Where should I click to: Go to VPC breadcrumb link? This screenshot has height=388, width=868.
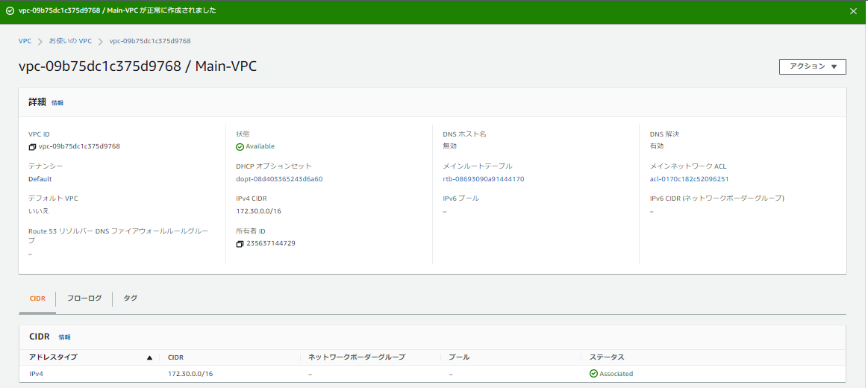[25, 41]
